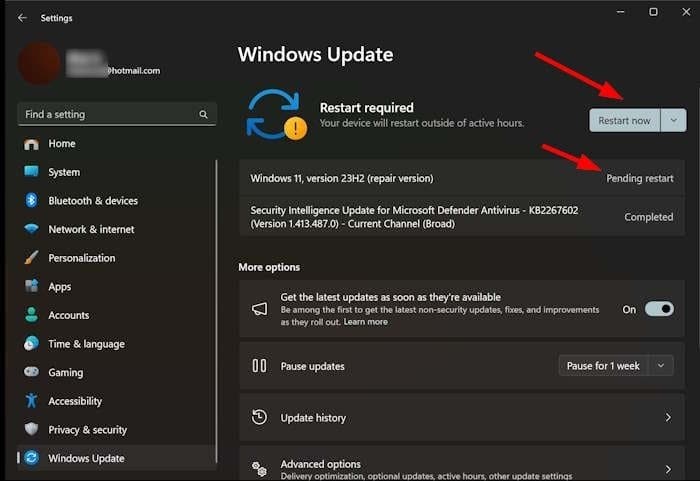The image size is (700, 481).
Task: Expand the Pause for 1 week dropdown arrow
Action: coord(661,365)
